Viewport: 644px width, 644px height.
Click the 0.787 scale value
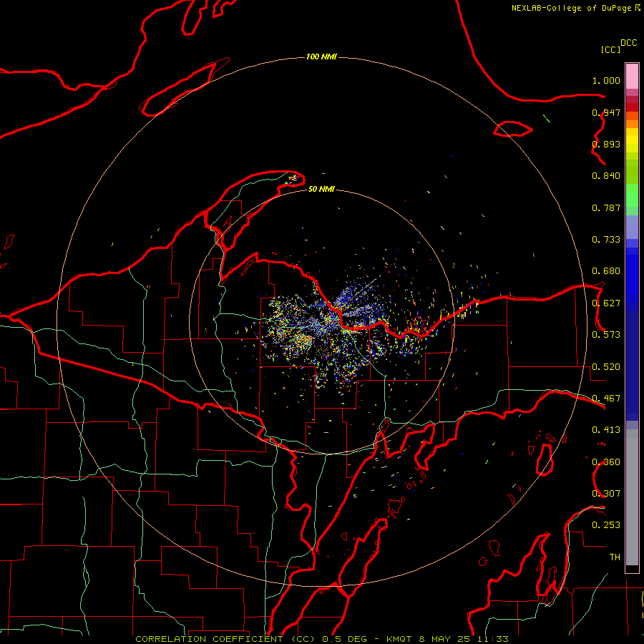(x=606, y=208)
